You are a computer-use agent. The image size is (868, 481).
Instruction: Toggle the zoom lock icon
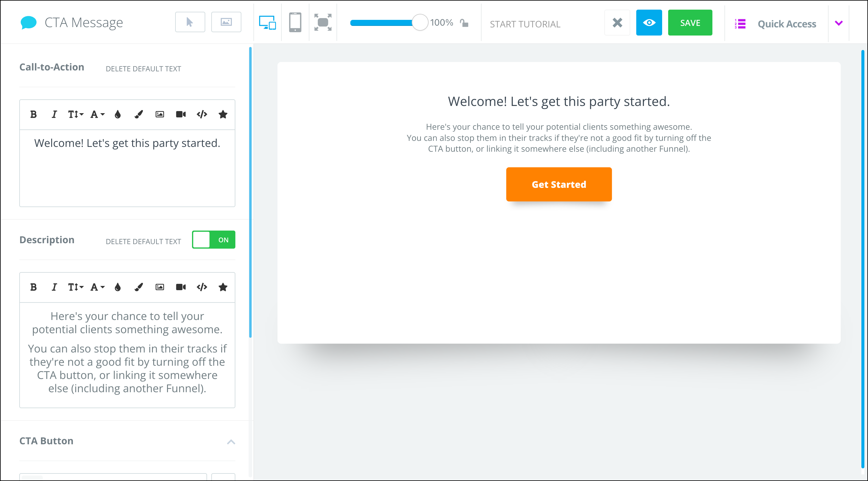click(x=464, y=23)
